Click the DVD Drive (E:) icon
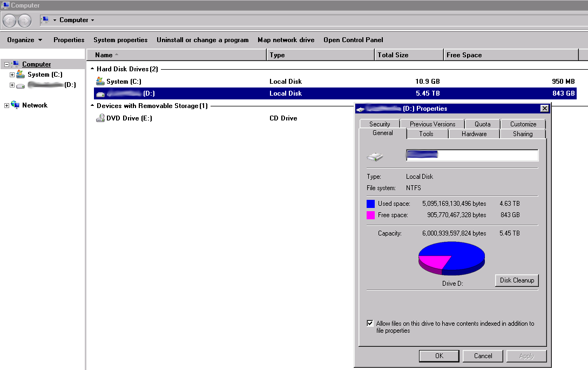 click(100, 118)
